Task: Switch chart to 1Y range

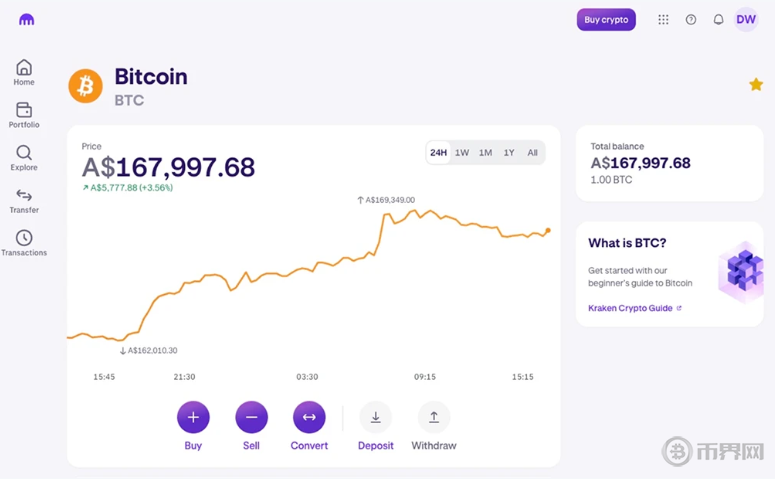Action: pos(509,153)
